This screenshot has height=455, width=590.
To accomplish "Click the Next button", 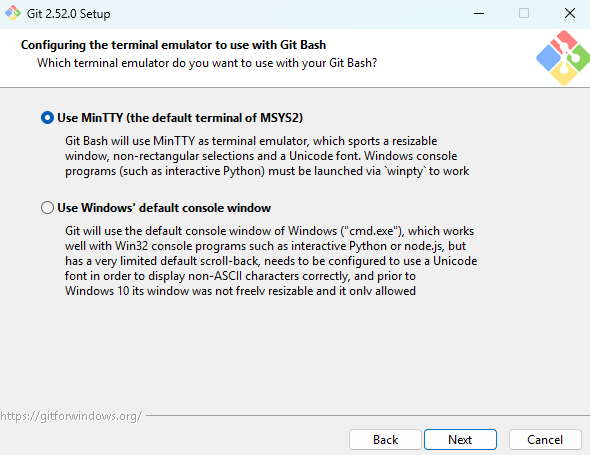I will tap(460, 440).
